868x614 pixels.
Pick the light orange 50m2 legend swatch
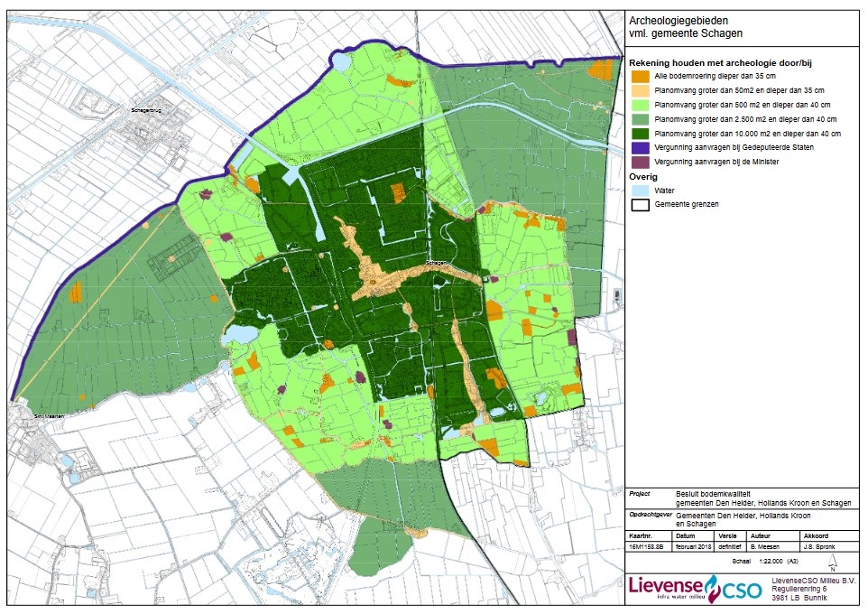640,91
